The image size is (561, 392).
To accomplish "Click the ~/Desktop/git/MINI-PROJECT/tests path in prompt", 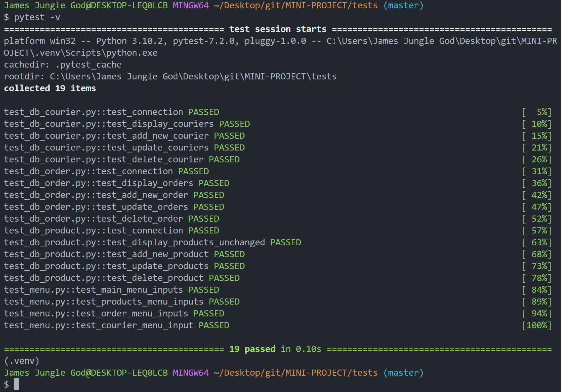I will [x=295, y=5].
